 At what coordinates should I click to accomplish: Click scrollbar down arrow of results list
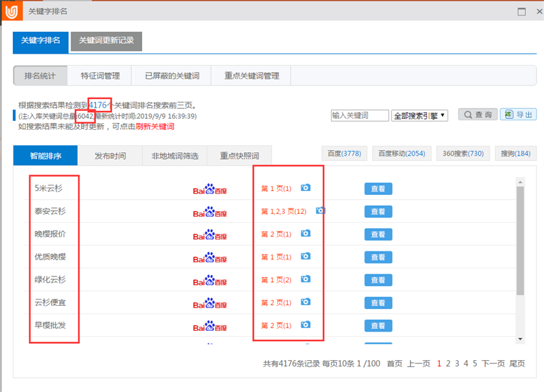click(x=520, y=339)
